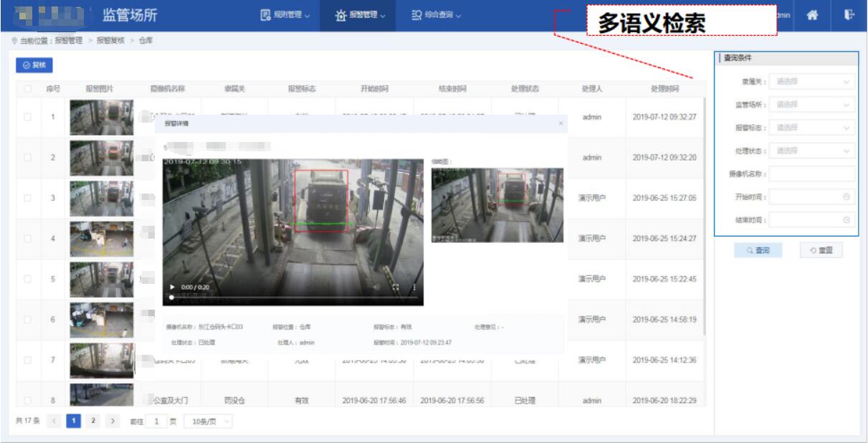
Task: Check the checkbox for row 3
Action: point(28,198)
